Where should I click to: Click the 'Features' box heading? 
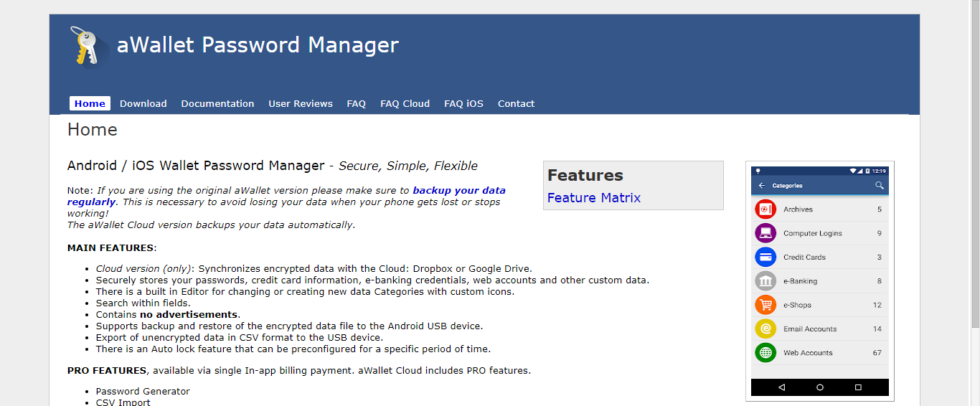point(585,176)
